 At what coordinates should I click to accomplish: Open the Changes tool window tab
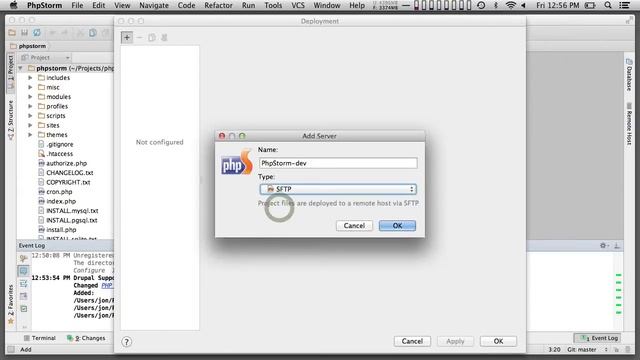[86, 338]
